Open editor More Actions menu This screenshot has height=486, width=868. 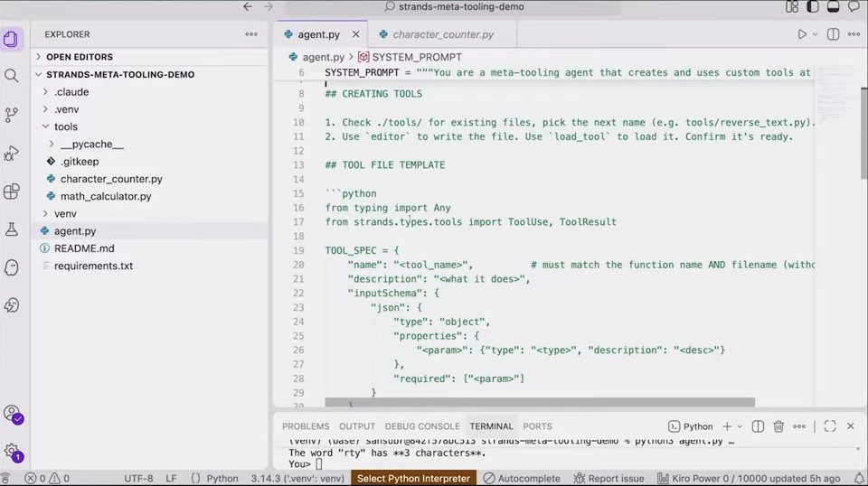click(854, 34)
